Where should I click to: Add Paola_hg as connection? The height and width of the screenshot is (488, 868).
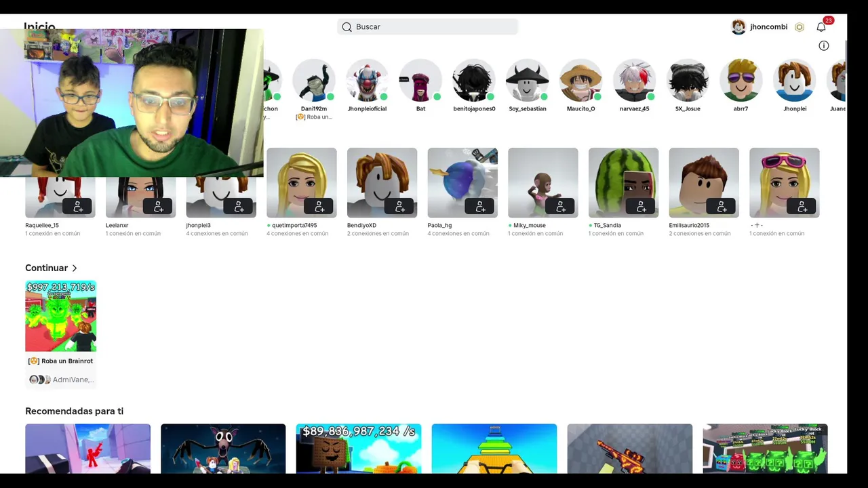[480, 206]
